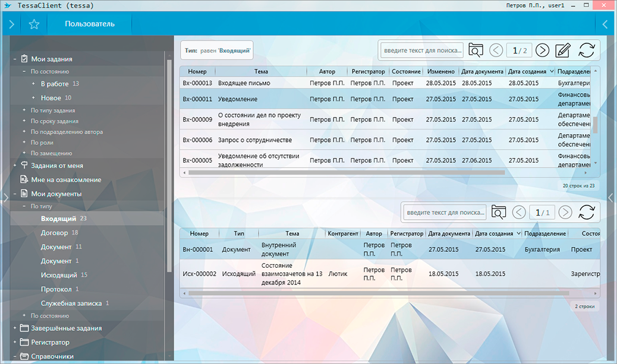Expand the По сроку задания group
The height and width of the screenshot is (364, 617).
[24, 122]
